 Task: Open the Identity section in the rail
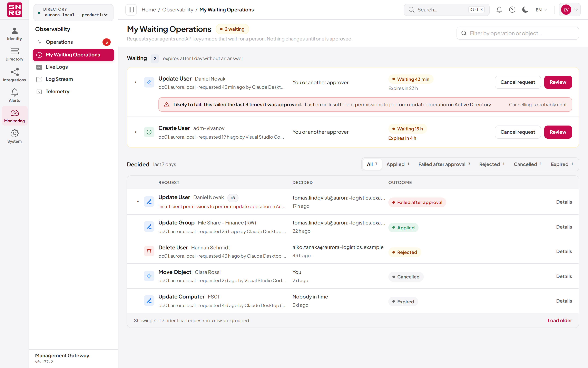tap(14, 34)
